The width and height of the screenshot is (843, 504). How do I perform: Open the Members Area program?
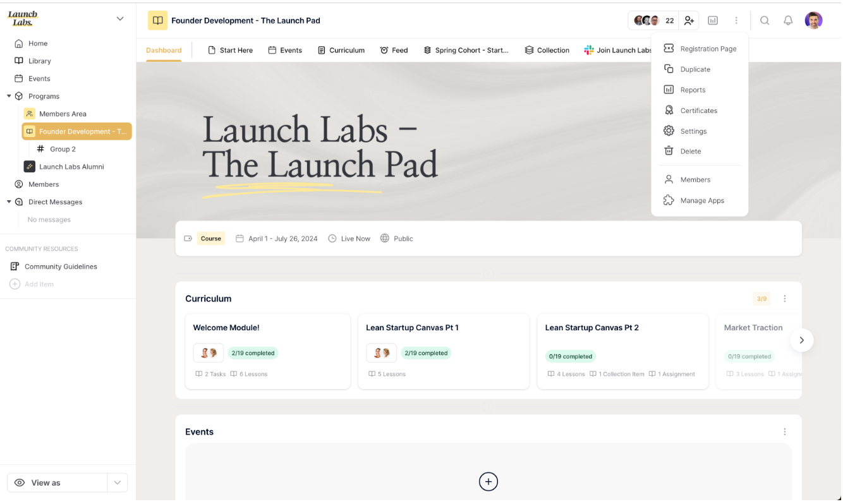point(63,114)
